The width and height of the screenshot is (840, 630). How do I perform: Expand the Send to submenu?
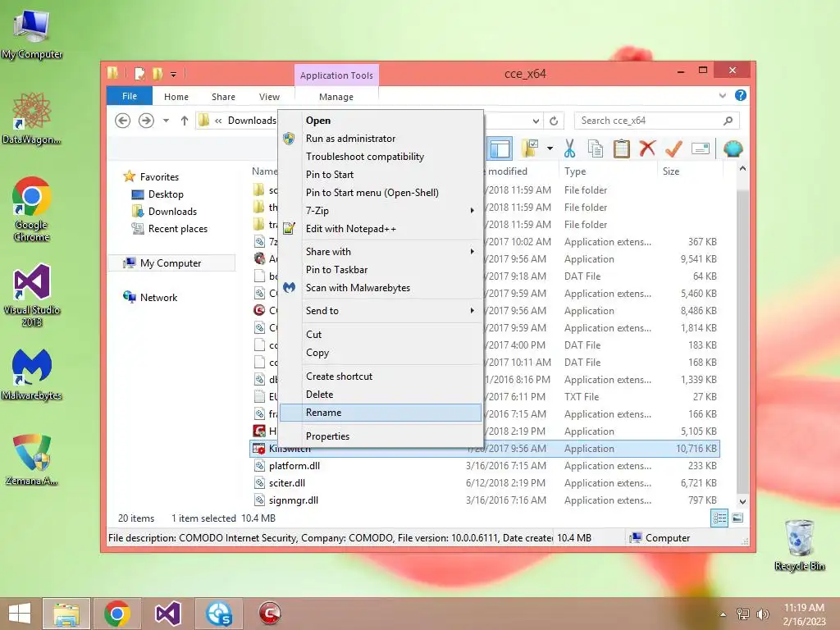[381, 311]
